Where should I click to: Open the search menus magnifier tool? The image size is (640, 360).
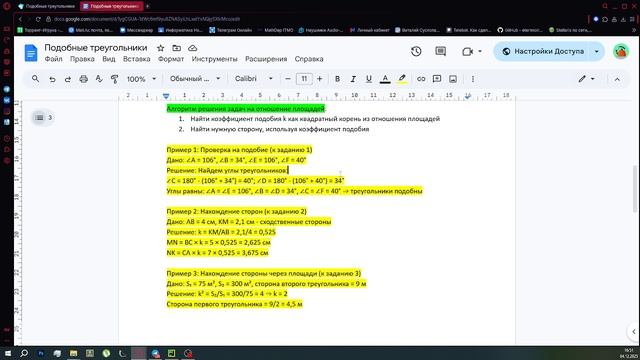click(x=36, y=79)
